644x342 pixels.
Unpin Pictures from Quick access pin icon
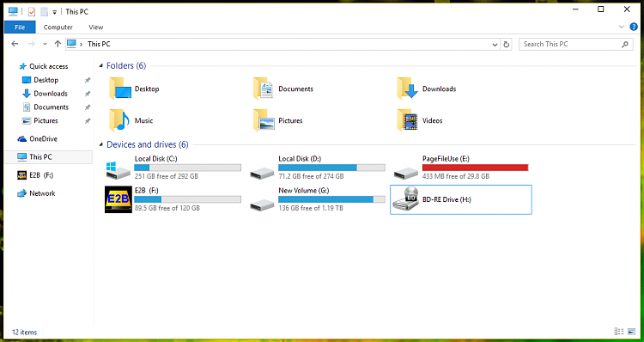[x=87, y=121]
